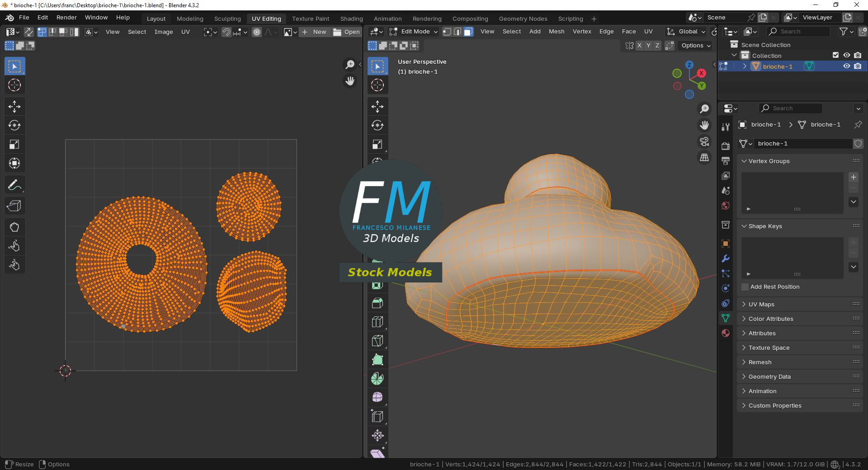This screenshot has width=868, height=470.
Task: Select the Rotate tool in the UV editor toolbar
Action: (x=14, y=126)
